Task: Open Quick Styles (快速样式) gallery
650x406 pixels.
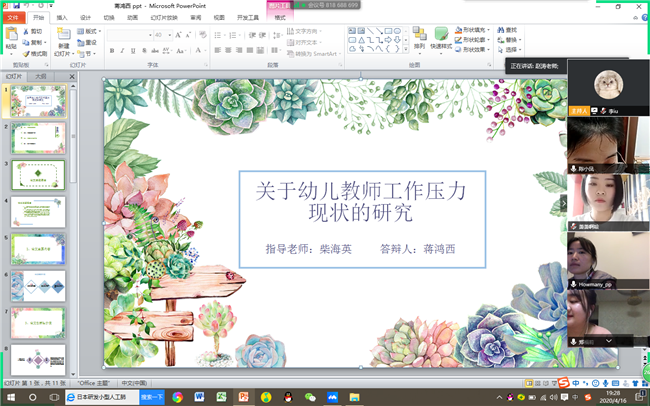Action: pos(441,38)
